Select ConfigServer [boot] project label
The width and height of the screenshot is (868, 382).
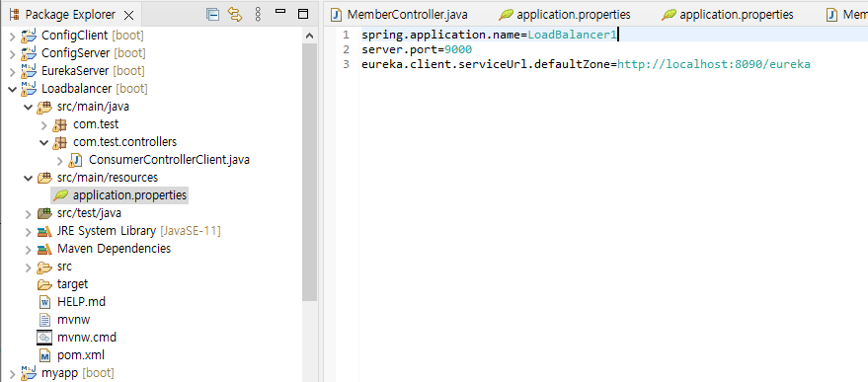(94, 53)
